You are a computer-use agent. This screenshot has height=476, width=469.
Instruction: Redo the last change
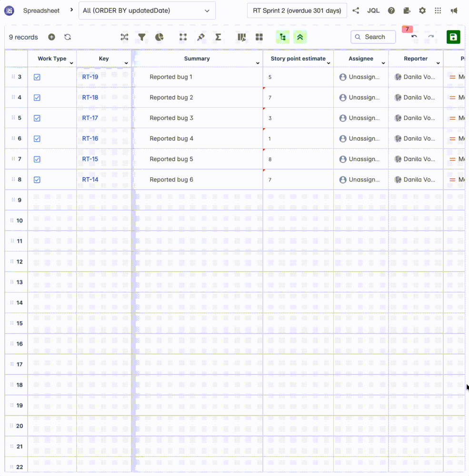(431, 37)
